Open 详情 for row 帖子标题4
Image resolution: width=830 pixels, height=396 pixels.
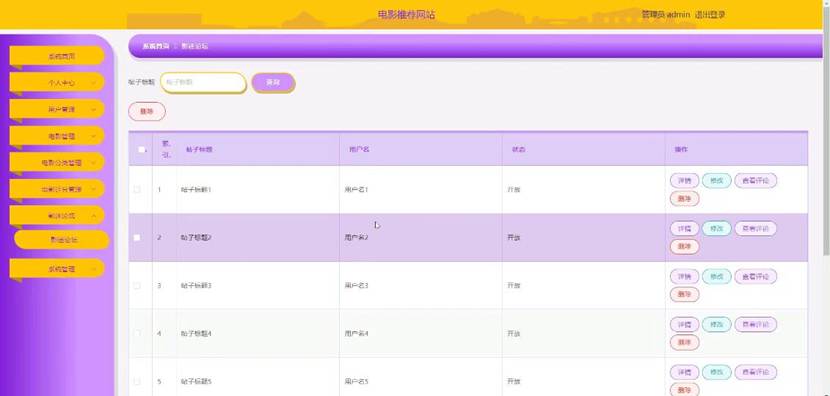(x=684, y=325)
